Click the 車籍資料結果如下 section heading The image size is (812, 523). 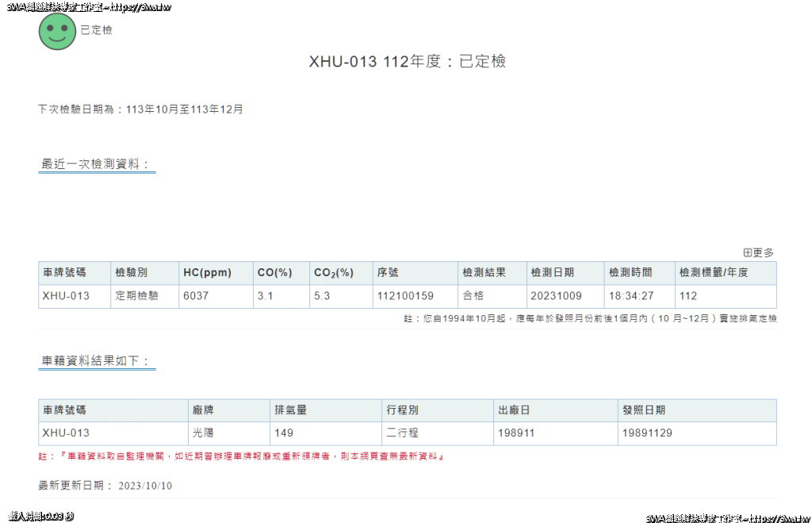[96, 361]
